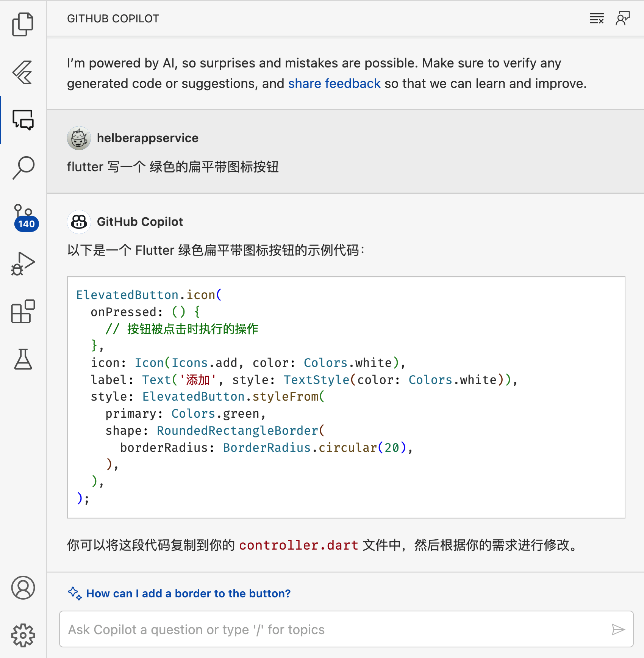Click the helberappservice user avatar
This screenshot has width=644, height=658.
click(79, 138)
